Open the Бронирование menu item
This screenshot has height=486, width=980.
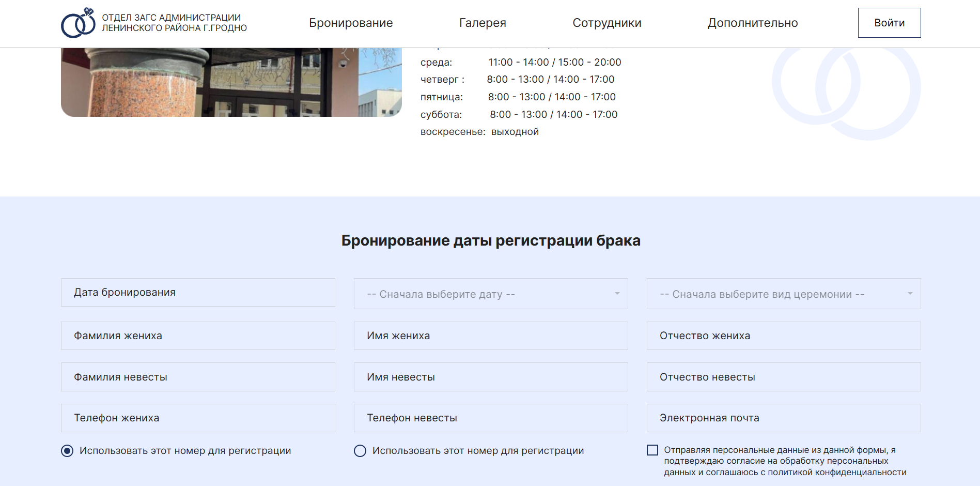(x=351, y=23)
